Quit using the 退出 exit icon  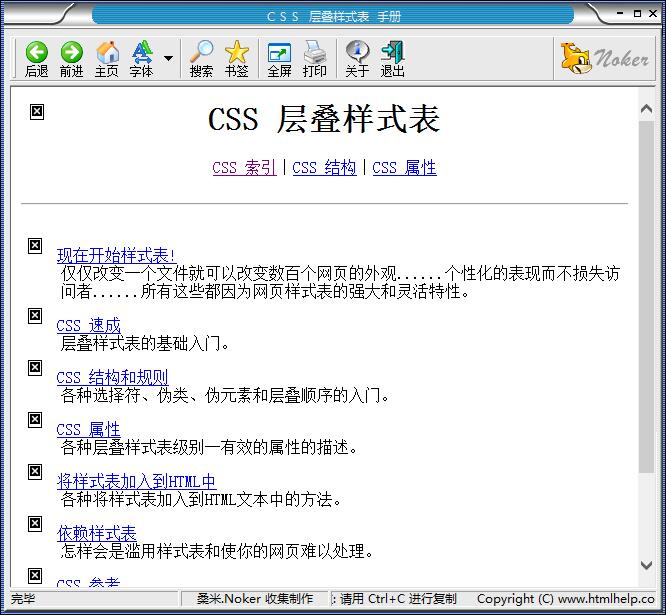(392, 59)
